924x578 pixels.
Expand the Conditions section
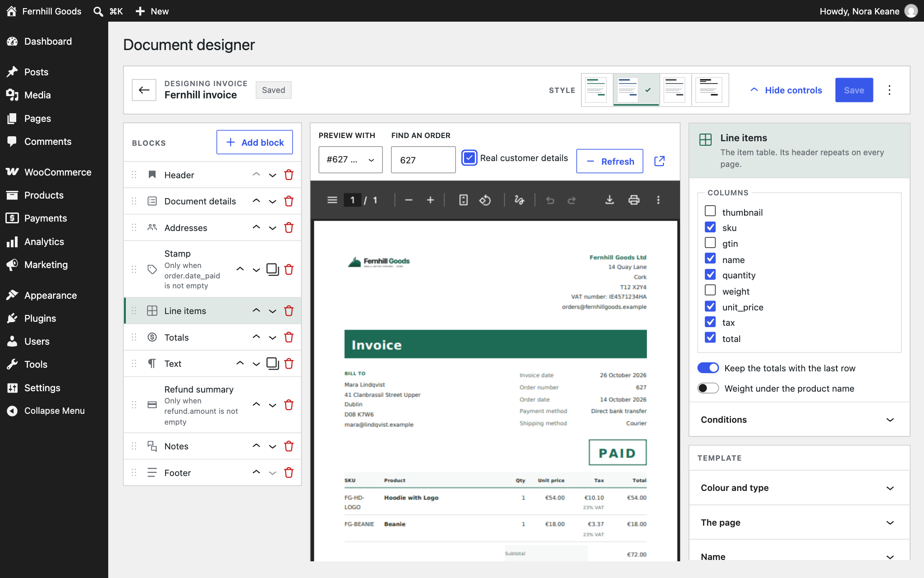point(799,420)
